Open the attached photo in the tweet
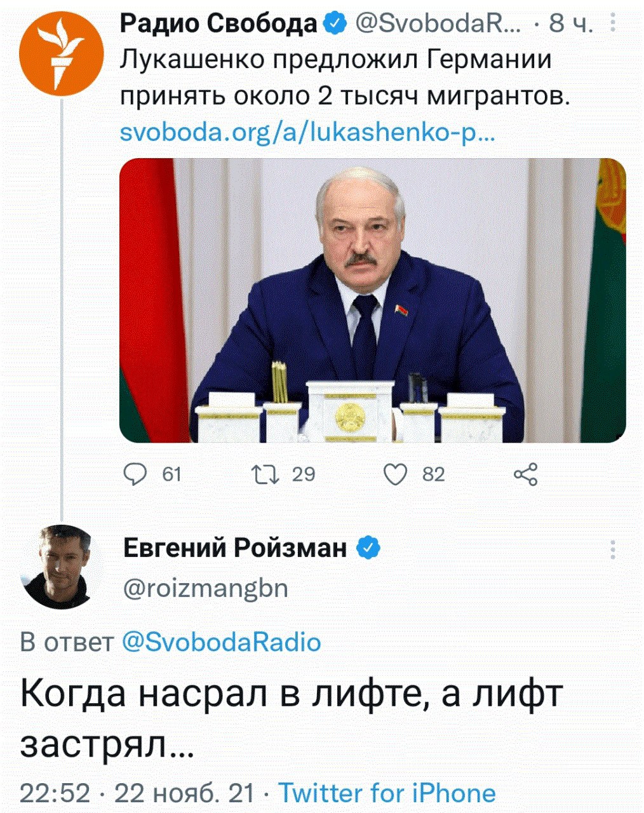 [x=372, y=300]
